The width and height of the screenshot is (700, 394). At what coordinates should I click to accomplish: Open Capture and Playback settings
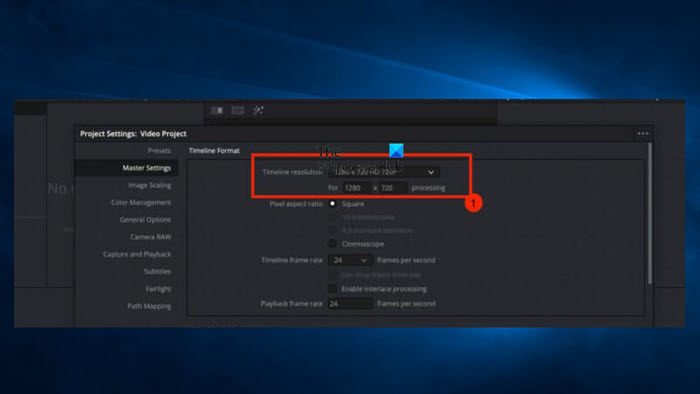137,254
